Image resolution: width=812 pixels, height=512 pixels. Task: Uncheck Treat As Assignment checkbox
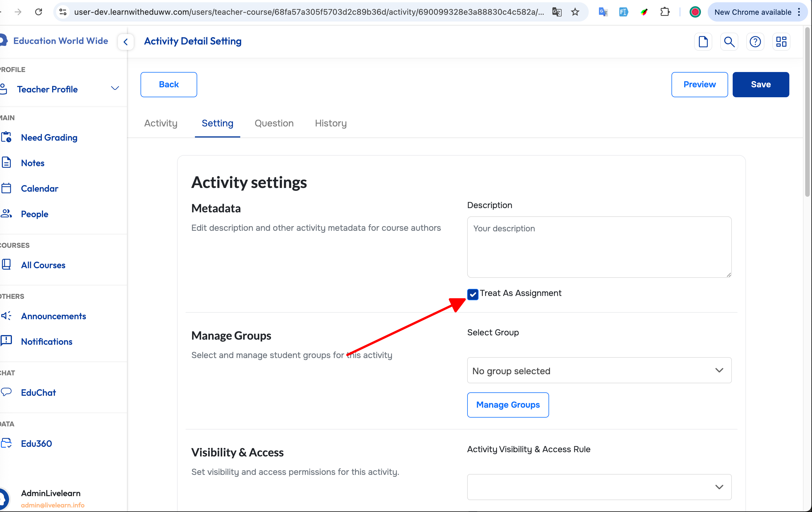[x=473, y=294]
